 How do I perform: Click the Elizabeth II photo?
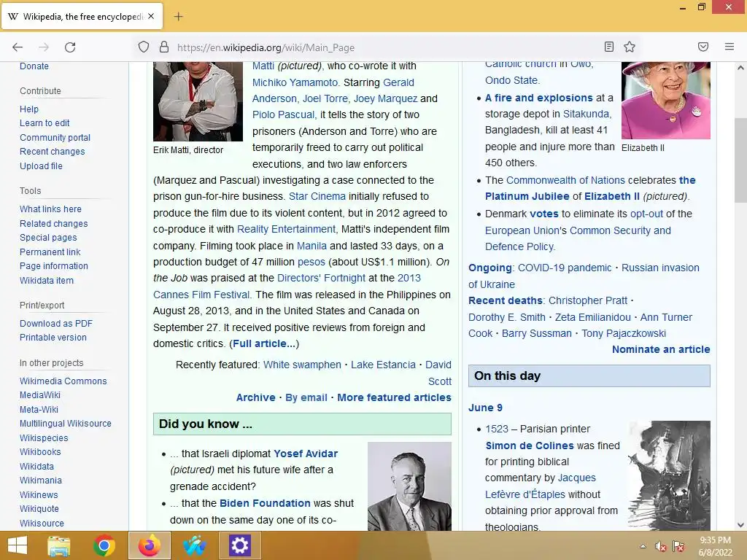pyautogui.click(x=665, y=101)
